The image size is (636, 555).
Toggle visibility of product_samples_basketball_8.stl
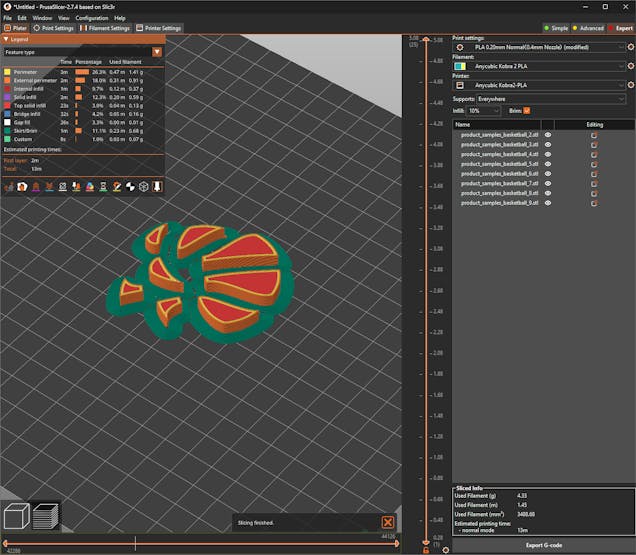(548, 193)
